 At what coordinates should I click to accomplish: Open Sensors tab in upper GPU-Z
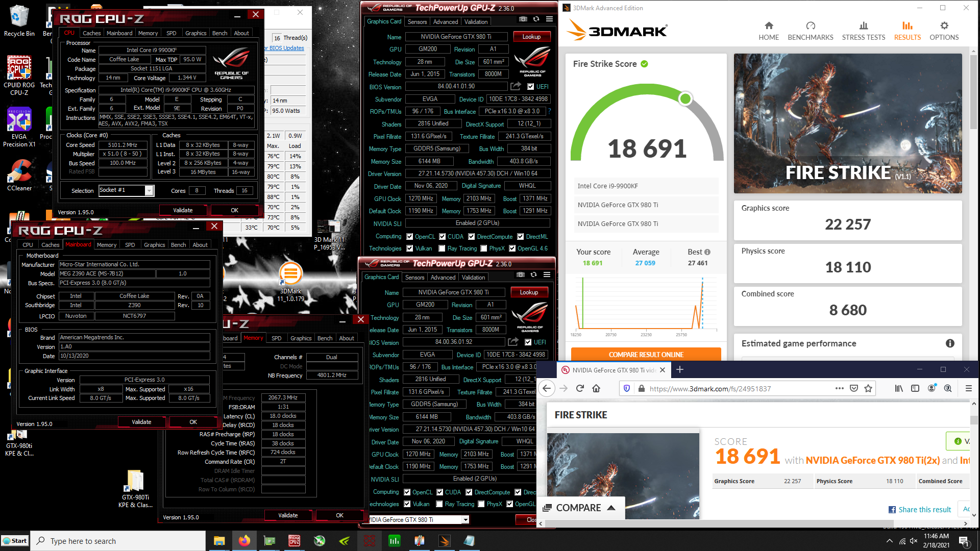click(417, 22)
